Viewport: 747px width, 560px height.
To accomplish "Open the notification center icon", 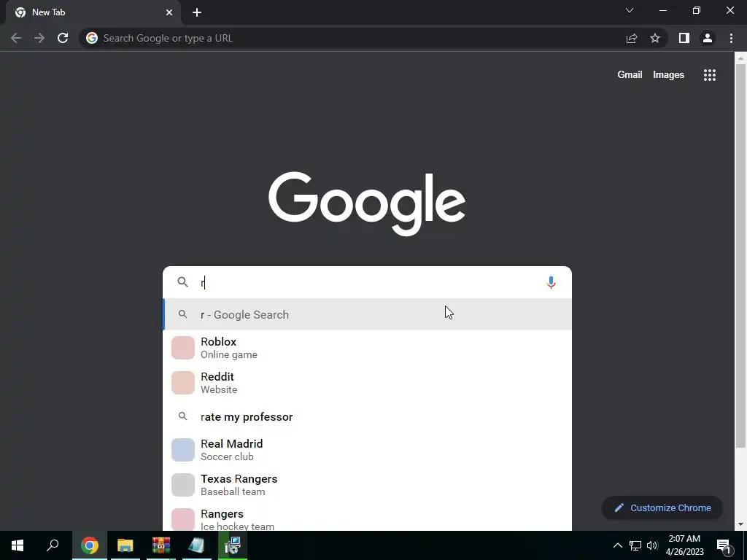I will coord(724,546).
